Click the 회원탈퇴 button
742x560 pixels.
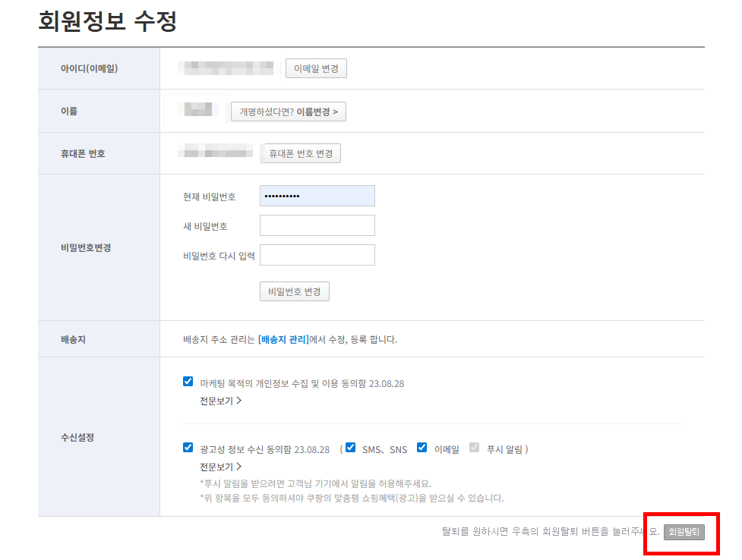(684, 532)
